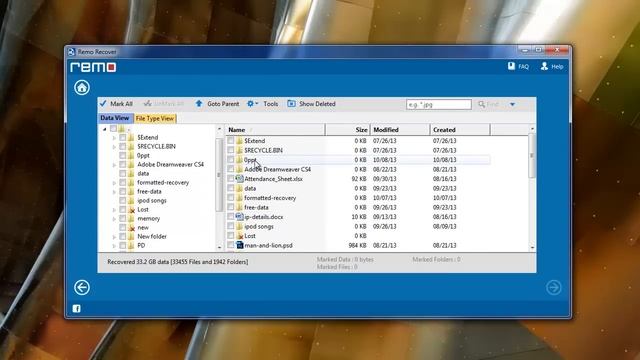Expand the $RECYCLE.BIN tree node
Image resolution: width=640 pixels, height=360 pixels.
pos(114,147)
